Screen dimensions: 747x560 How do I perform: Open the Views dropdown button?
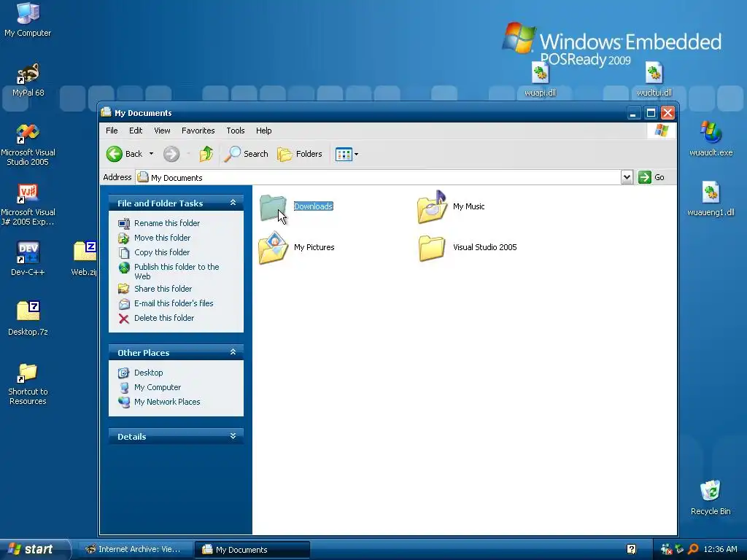click(347, 154)
